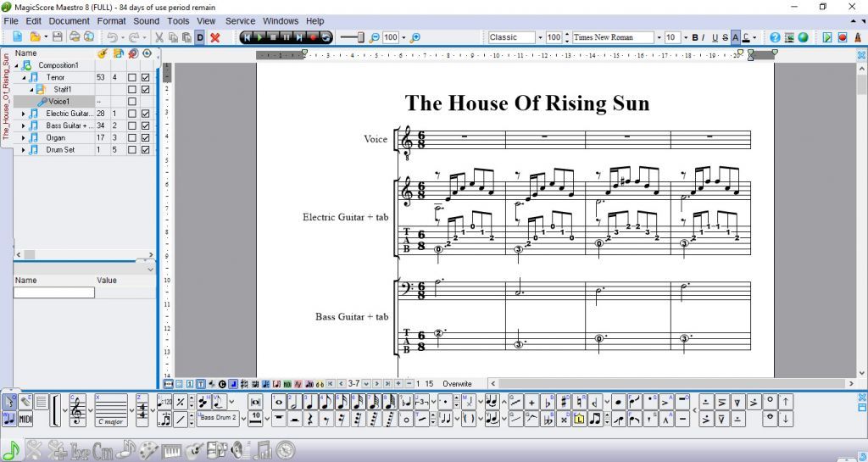Image resolution: width=868 pixels, height=462 pixels.
Task: Open the piano keyboard panel icon
Action: click(x=171, y=450)
